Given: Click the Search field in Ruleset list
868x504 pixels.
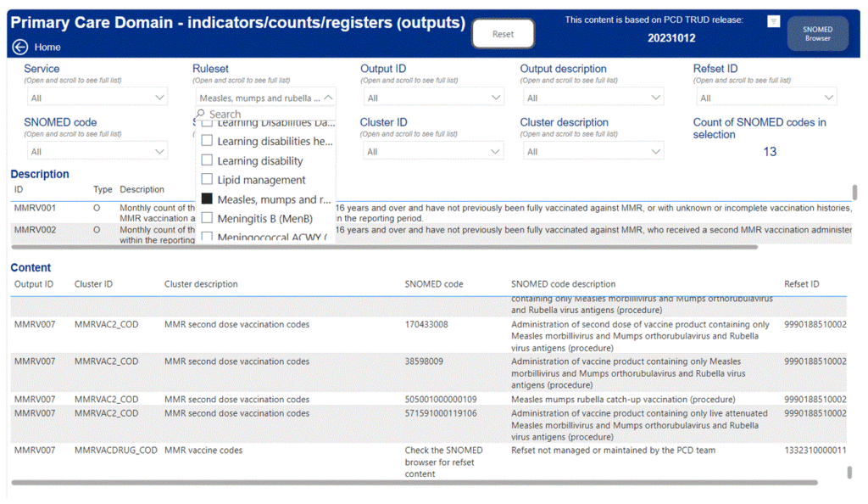Looking at the screenshot, I should (265, 114).
